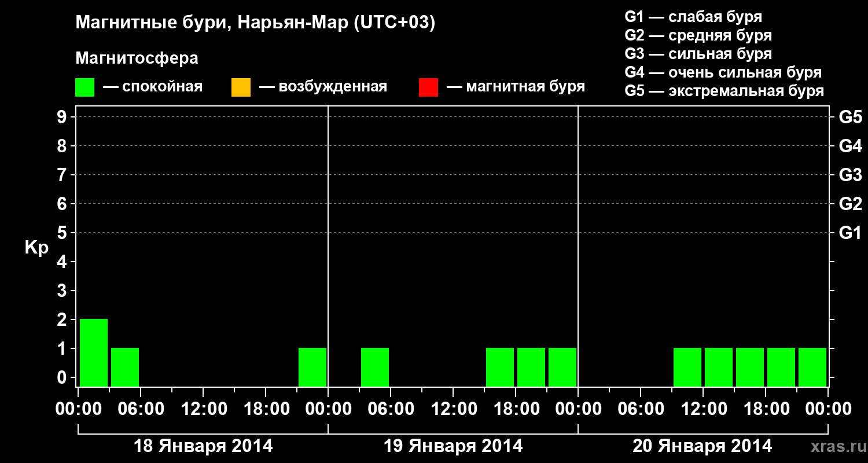The image size is (868, 463).
Task: Click the 06:00 time label for 18 January
Action: tap(141, 409)
